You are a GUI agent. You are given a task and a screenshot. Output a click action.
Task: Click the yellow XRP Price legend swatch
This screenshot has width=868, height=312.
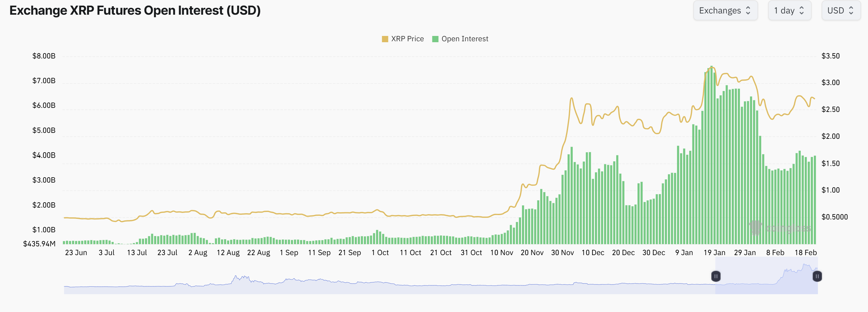pyautogui.click(x=385, y=39)
